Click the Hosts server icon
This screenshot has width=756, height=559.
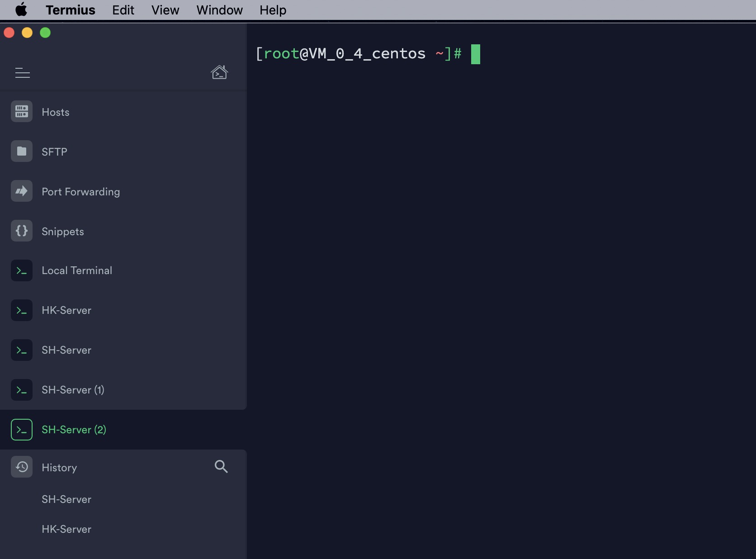pyautogui.click(x=22, y=111)
